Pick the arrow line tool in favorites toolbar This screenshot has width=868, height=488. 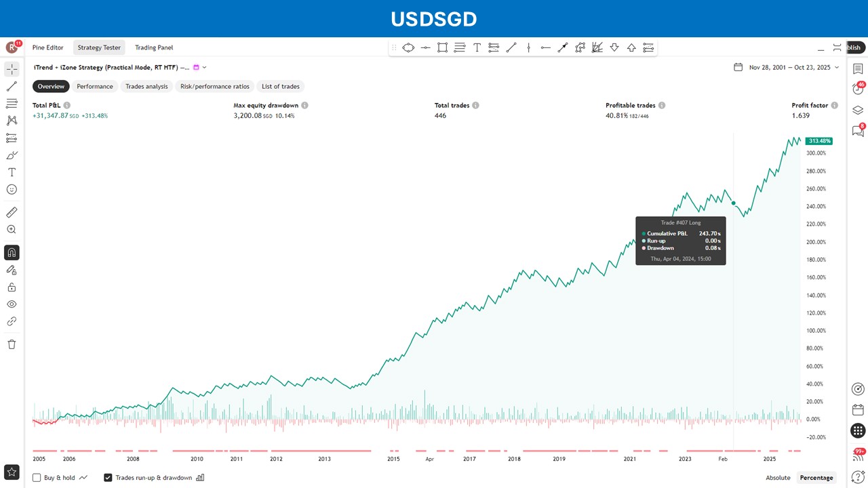(563, 47)
